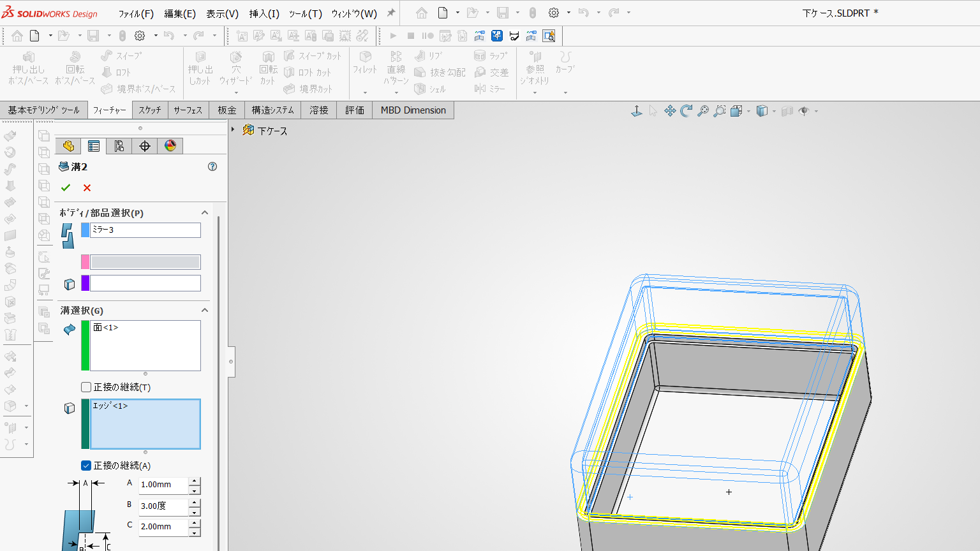This screenshot has width=980, height=551.
Task: Enable first 正接の継続(T) checkbox
Action: (86, 387)
